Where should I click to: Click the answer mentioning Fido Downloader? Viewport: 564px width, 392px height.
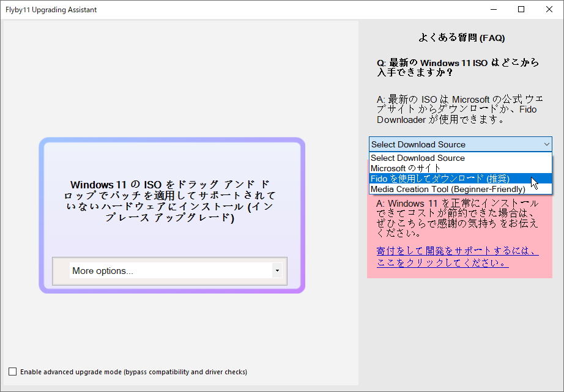459,109
